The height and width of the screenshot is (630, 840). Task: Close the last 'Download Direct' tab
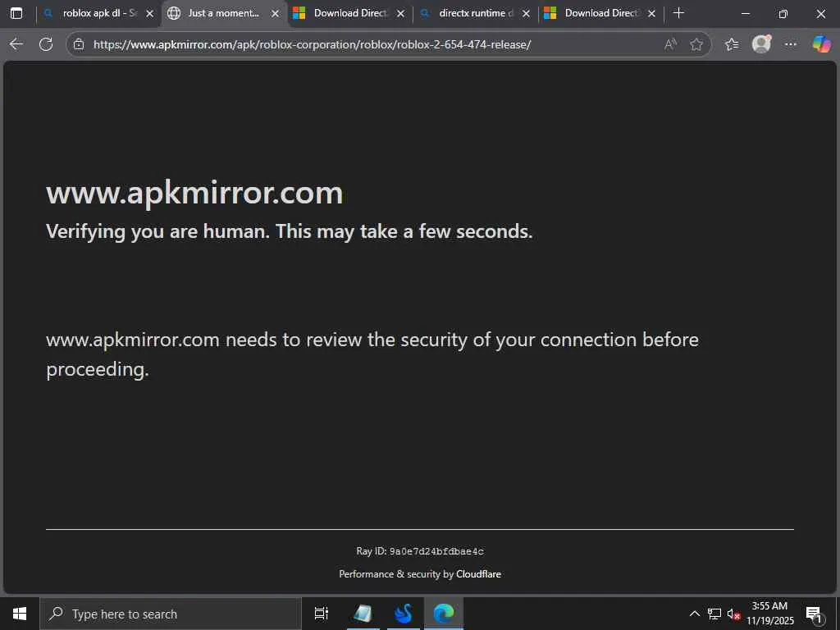click(651, 14)
